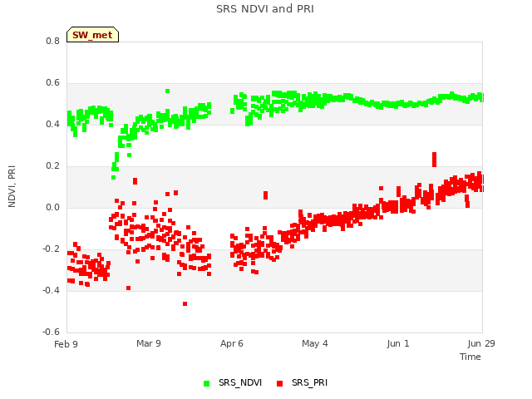Screen dimensions: 532x399
Task: Click the 0.2 y-axis label
Action: point(52,166)
